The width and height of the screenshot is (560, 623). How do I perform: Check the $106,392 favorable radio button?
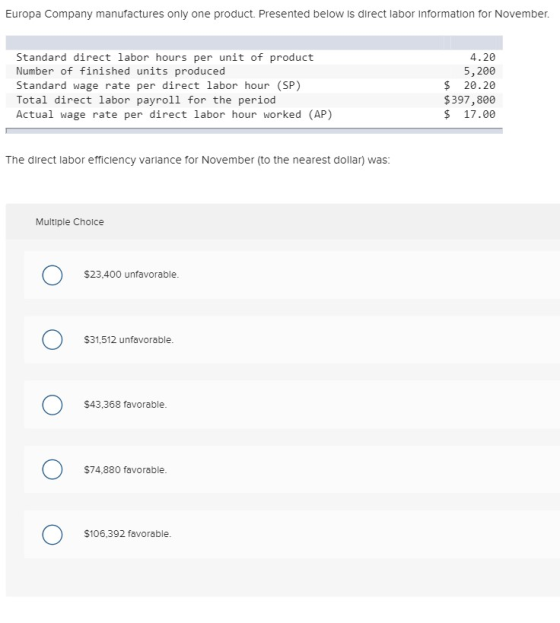point(52,534)
